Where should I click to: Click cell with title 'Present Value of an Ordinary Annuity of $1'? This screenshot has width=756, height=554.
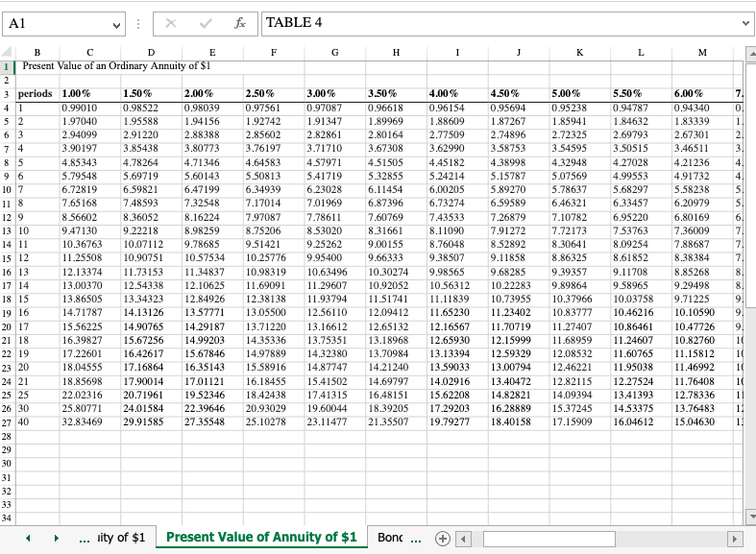click(116, 66)
